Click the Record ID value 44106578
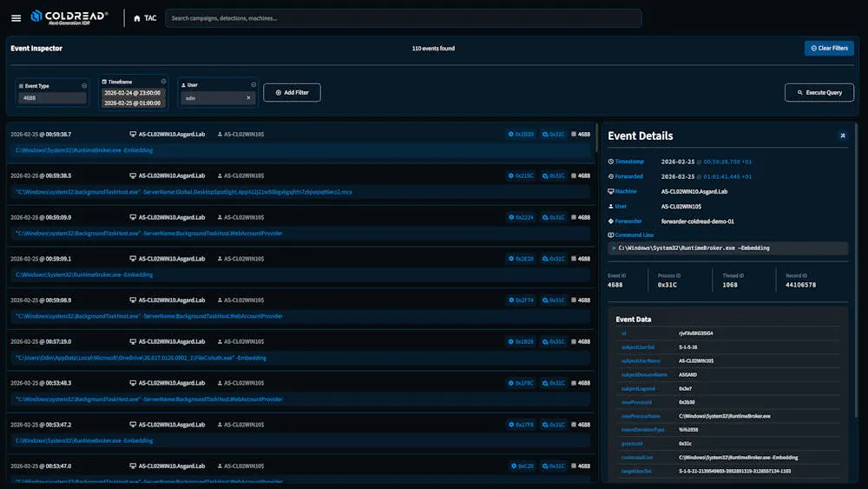The height and width of the screenshot is (489, 868). coord(800,285)
